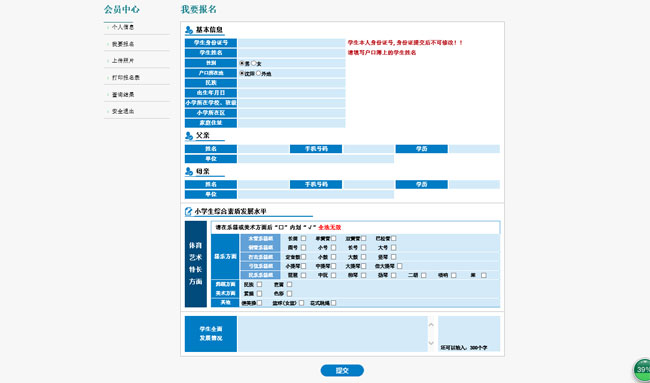This screenshot has width=650, height=383.
Task: Click the 学生全面发展情况 text area
Action: [332, 334]
